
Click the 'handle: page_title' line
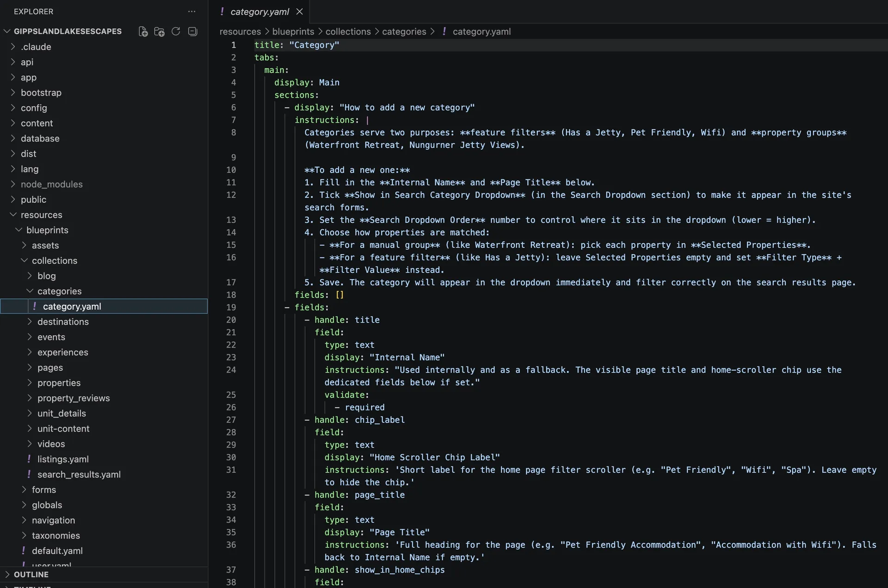coord(355,495)
